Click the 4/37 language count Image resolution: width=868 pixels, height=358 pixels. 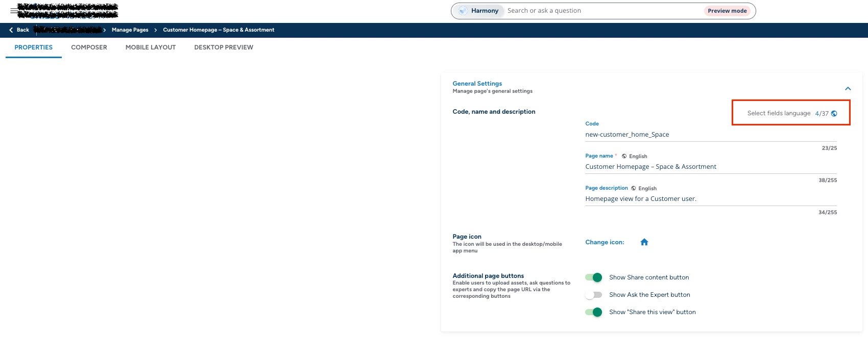[822, 114]
